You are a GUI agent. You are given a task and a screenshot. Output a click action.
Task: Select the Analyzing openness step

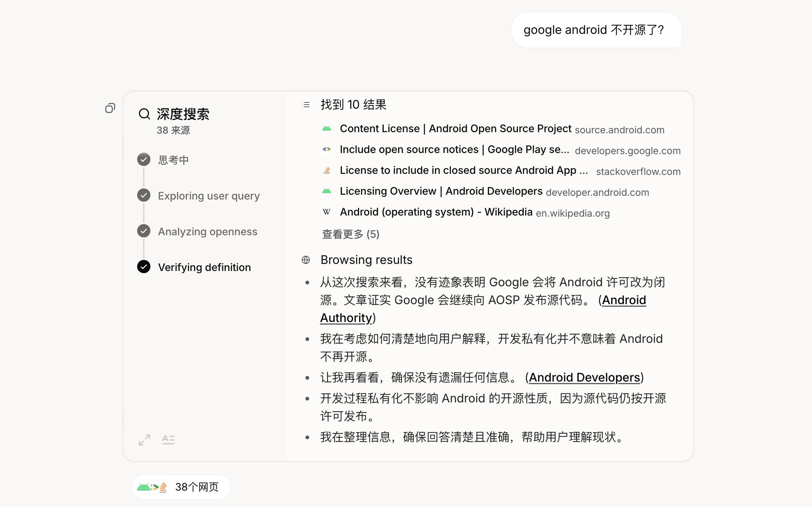[x=207, y=232]
